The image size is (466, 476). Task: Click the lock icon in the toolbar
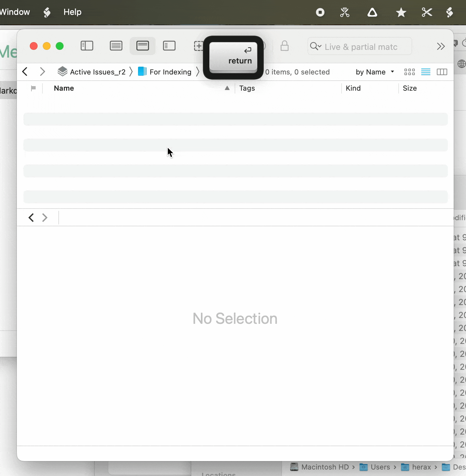(x=284, y=46)
